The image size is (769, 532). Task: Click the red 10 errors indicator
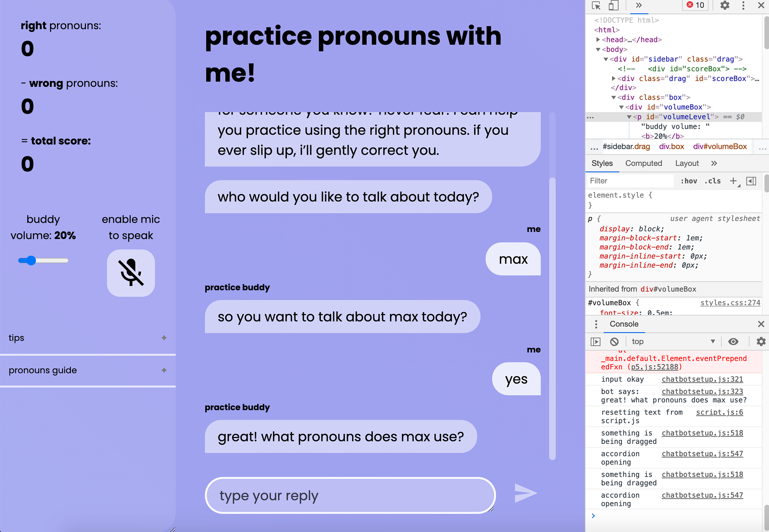tap(695, 5)
